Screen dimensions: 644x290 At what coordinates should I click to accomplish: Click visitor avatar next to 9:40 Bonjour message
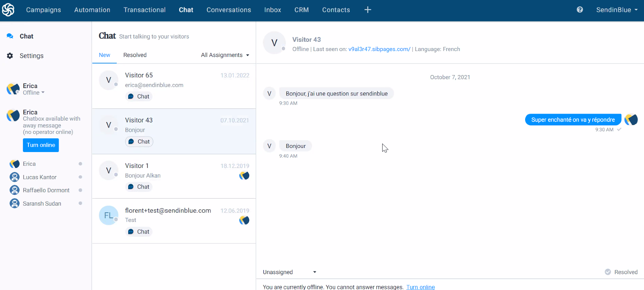(x=269, y=146)
